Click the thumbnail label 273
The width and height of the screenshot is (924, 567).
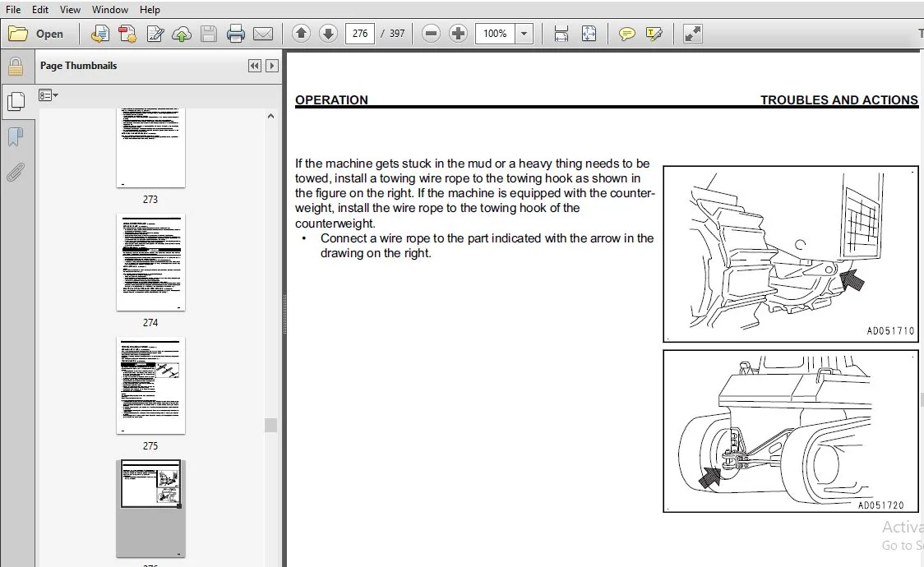point(150,200)
